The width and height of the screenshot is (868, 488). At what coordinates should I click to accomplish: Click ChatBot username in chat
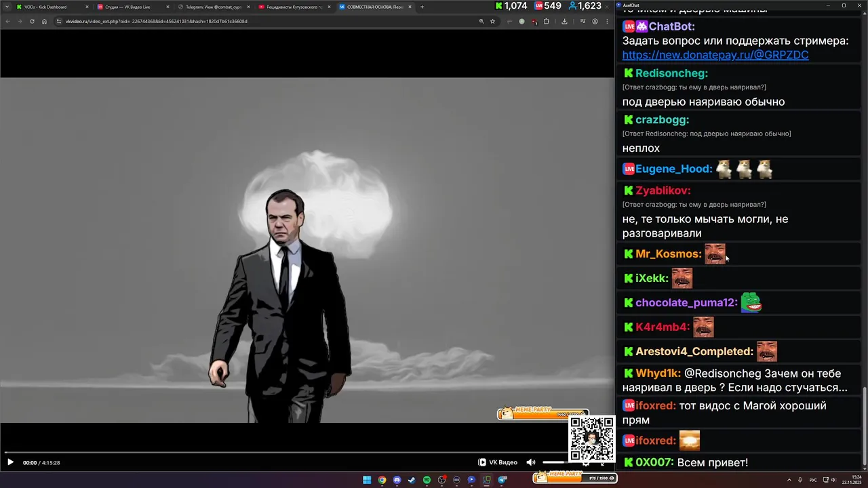pyautogui.click(x=671, y=26)
